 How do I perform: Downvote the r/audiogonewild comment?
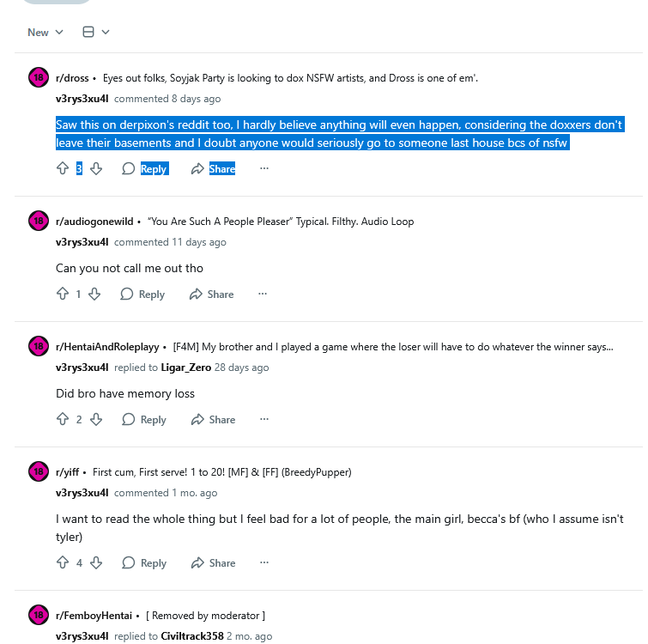pyautogui.click(x=94, y=295)
